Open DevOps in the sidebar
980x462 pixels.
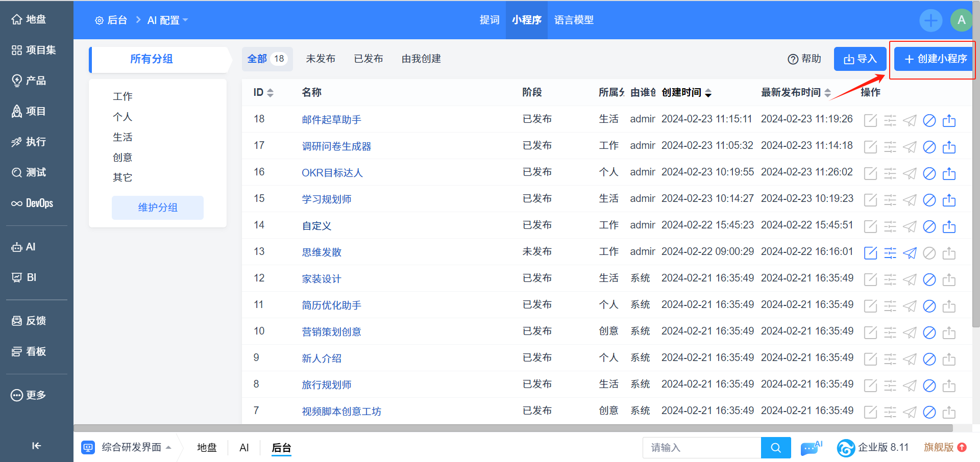click(x=32, y=203)
